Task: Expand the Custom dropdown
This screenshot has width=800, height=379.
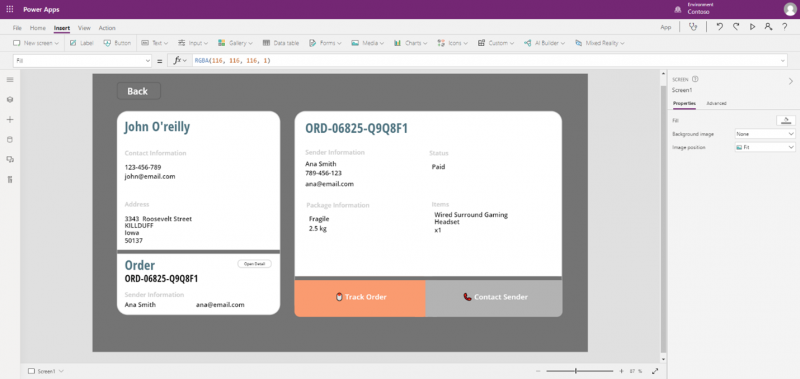Action: click(x=511, y=43)
